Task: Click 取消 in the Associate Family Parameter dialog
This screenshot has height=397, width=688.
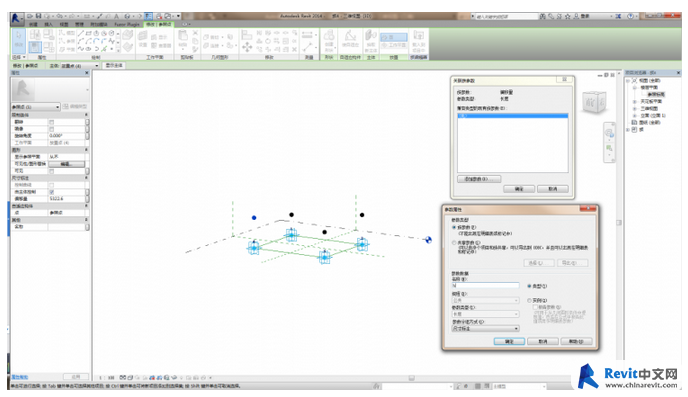Action: click(553, 189)
